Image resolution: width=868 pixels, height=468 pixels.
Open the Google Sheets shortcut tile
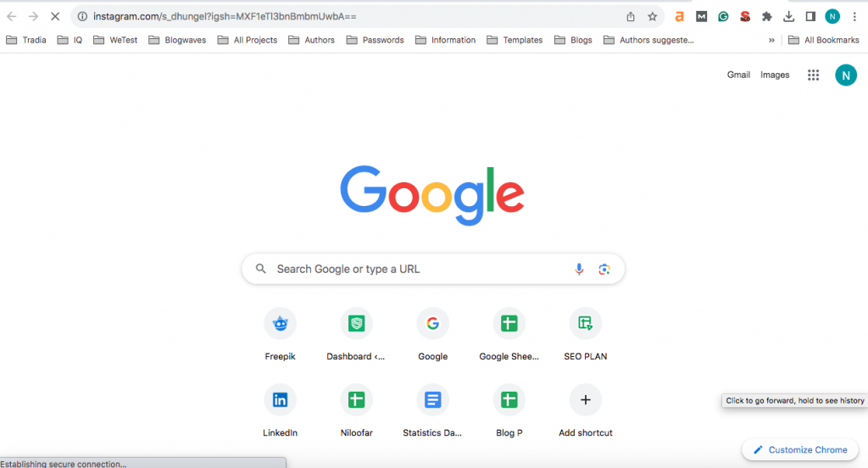(509, 334)
